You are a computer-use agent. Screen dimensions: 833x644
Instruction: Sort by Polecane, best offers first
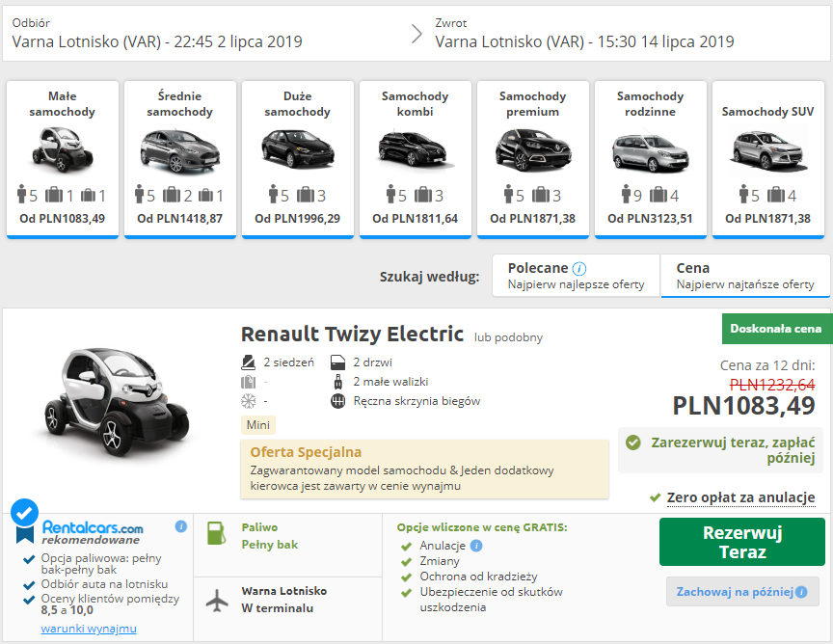click(x=576, y=275)
